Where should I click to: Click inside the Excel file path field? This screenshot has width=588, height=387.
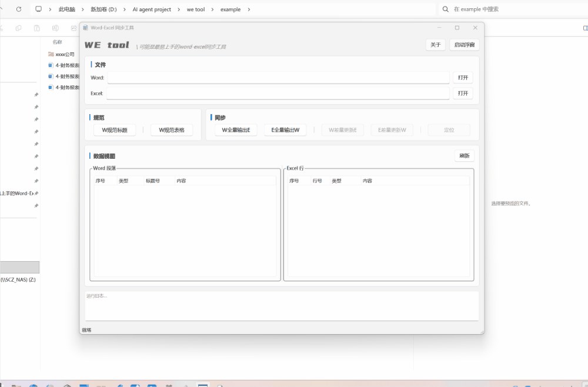point(278,94)
